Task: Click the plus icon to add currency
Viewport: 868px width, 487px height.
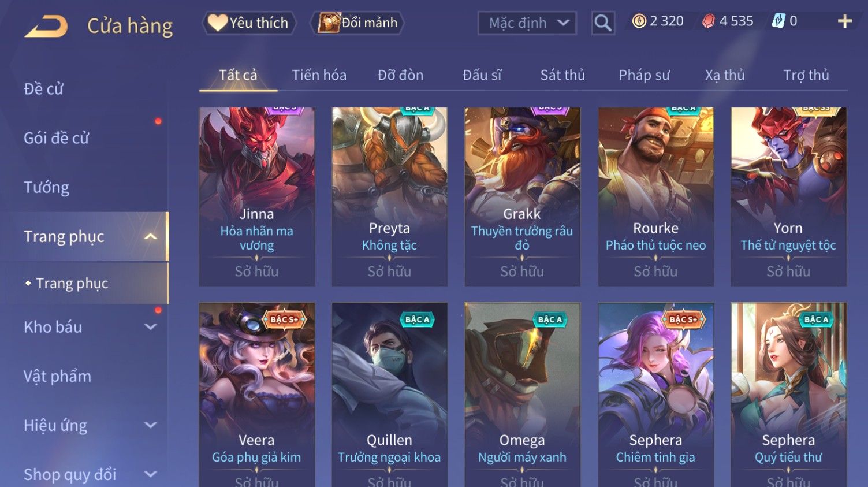Action: click(844, 21)
